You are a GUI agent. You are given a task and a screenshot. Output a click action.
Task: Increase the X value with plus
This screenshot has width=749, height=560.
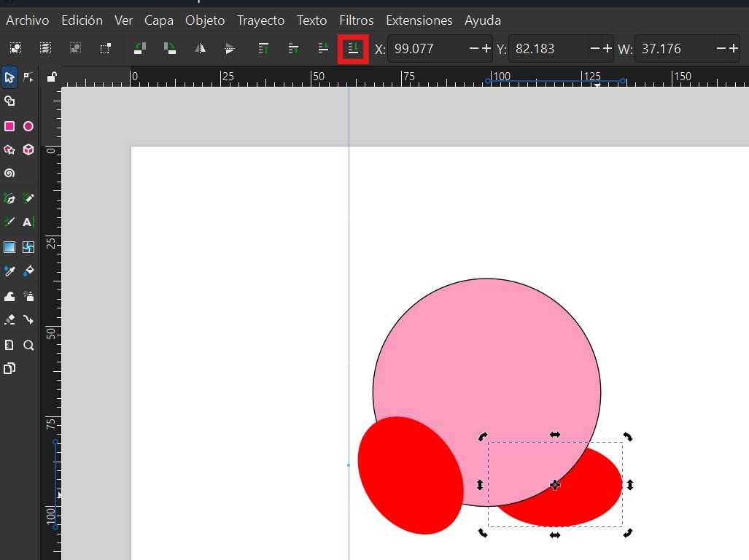pyautogui.click(x=486, y=49)
